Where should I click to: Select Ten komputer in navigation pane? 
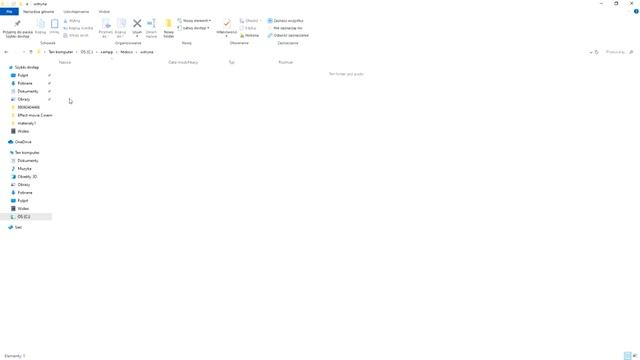click(x=27, y=153)
